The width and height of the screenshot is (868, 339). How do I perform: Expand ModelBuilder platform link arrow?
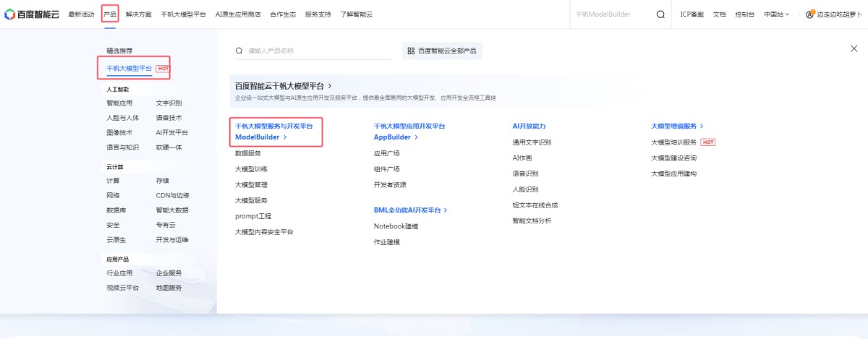coord(285,137)
